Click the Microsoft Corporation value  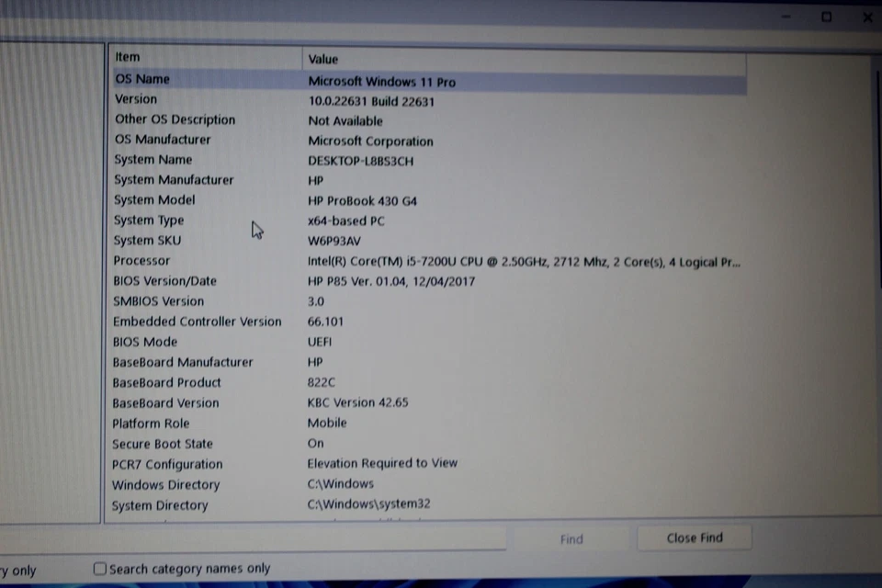click(370, 141)
